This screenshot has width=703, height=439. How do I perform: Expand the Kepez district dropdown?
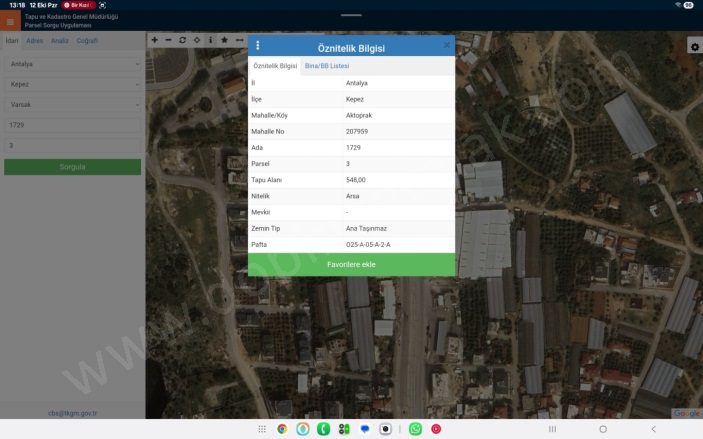point(72,84)
